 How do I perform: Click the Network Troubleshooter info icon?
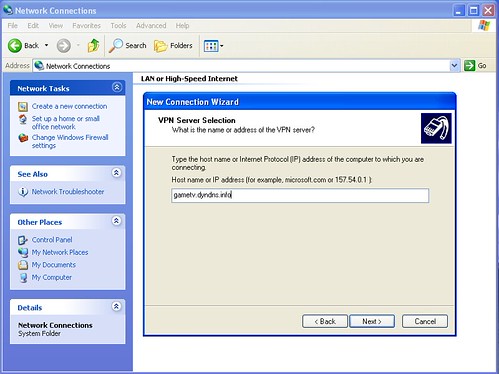[x=23, y=192]
